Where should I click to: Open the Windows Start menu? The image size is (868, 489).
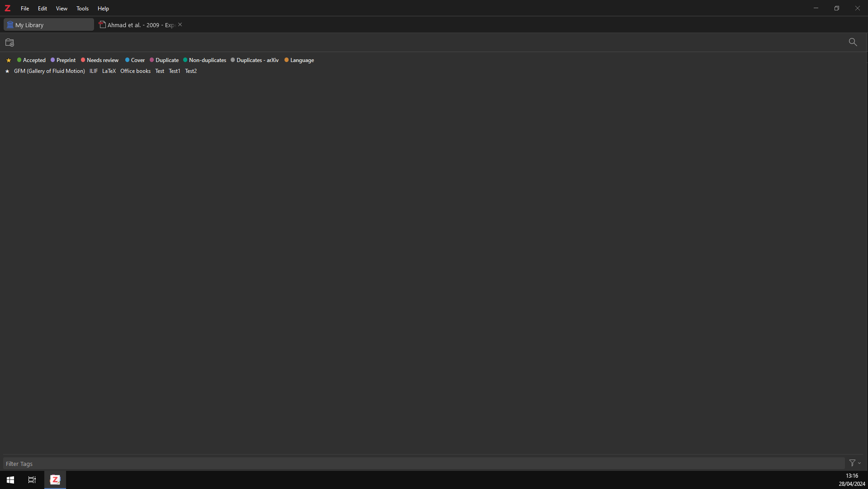(x=10, y=480)
